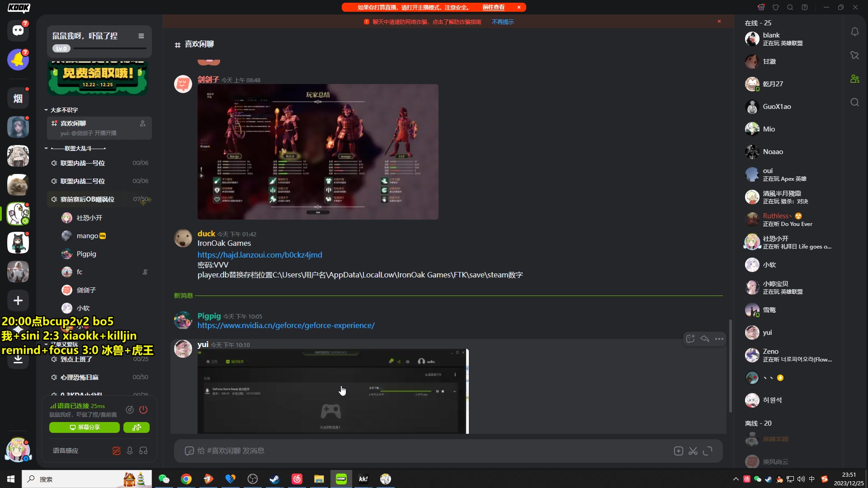Click add attachment plus icon
This screenshot has height=488, width=868.
click(679, 451)
